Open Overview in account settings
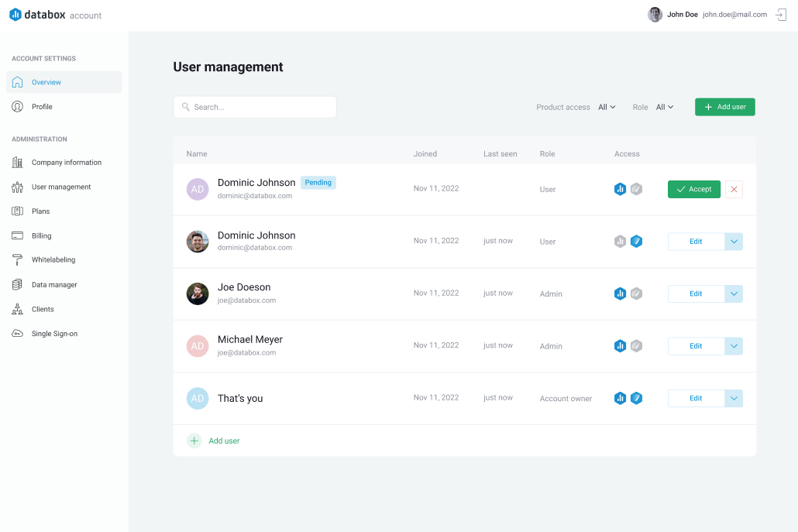The height and width of the screenshot is (532, 798). [x=64, y=82]
